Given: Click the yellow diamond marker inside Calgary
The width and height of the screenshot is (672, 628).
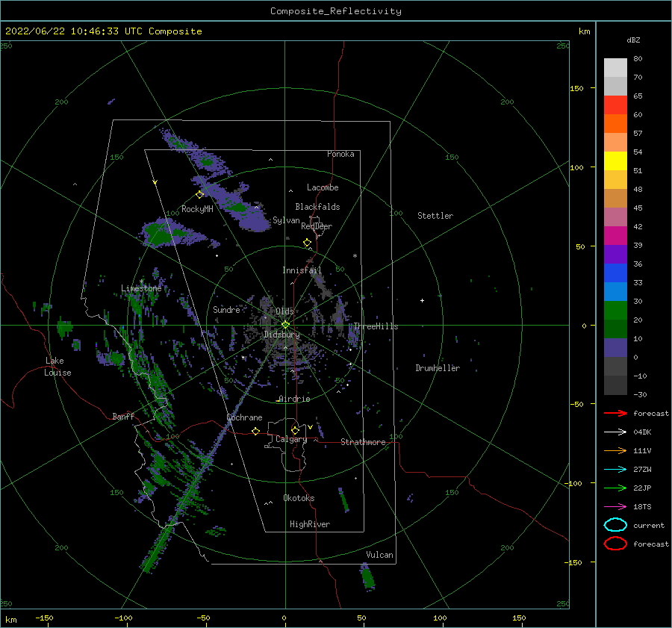Looking at the screenshot, I should tap(295, 430).
